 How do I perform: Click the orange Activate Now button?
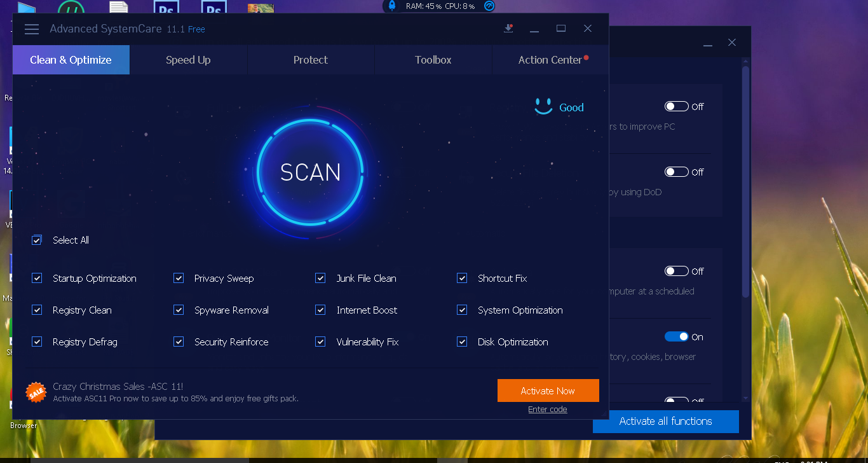coord(548,390)
